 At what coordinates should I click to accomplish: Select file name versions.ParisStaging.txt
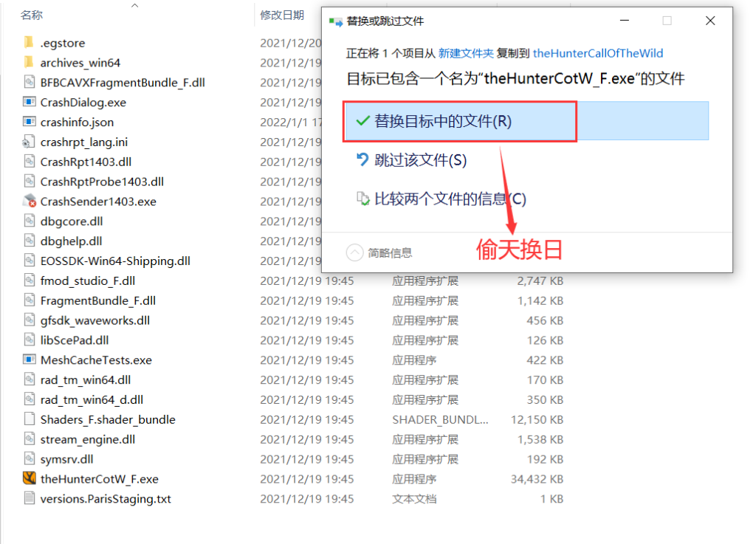106,499
